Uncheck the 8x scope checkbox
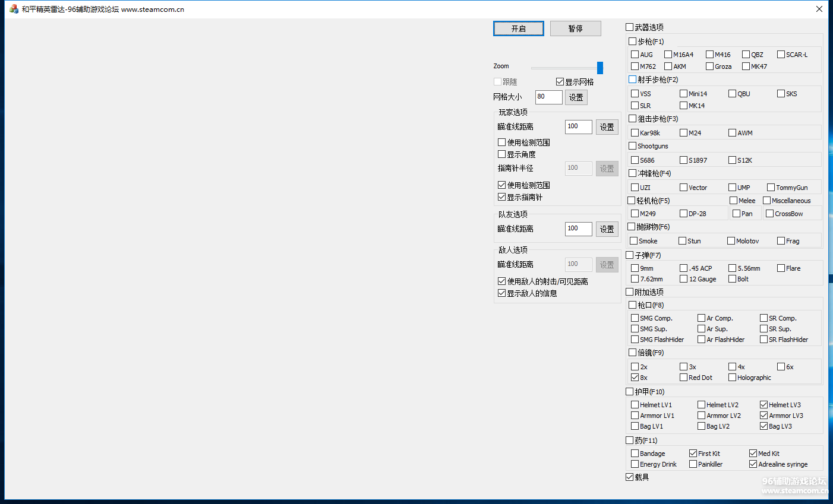The width and height of the screenshot is (833, 504). (x=635, y=378)
